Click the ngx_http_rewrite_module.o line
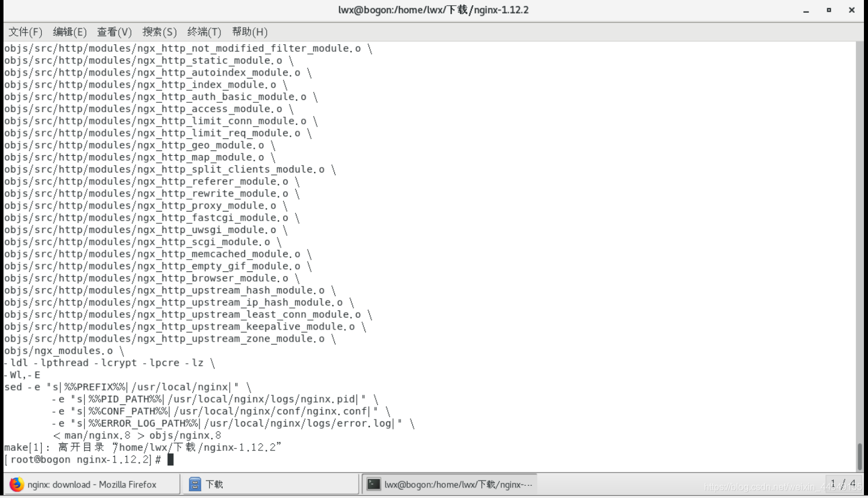This screenshot has height=498, width=868. (152, 194)
